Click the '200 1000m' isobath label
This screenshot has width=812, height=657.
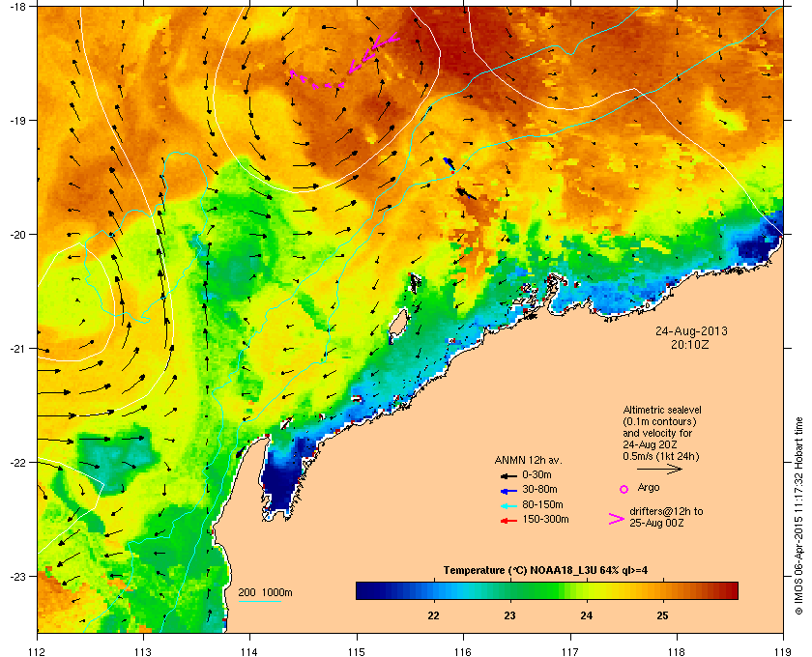click(x=265, y=593)
